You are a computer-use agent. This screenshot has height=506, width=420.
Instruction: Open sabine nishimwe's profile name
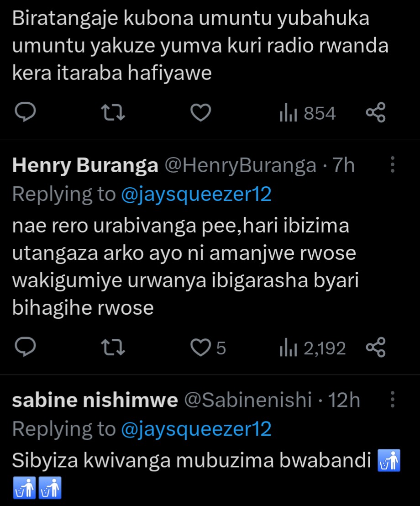pyautogui.click(x=95, y=401)
